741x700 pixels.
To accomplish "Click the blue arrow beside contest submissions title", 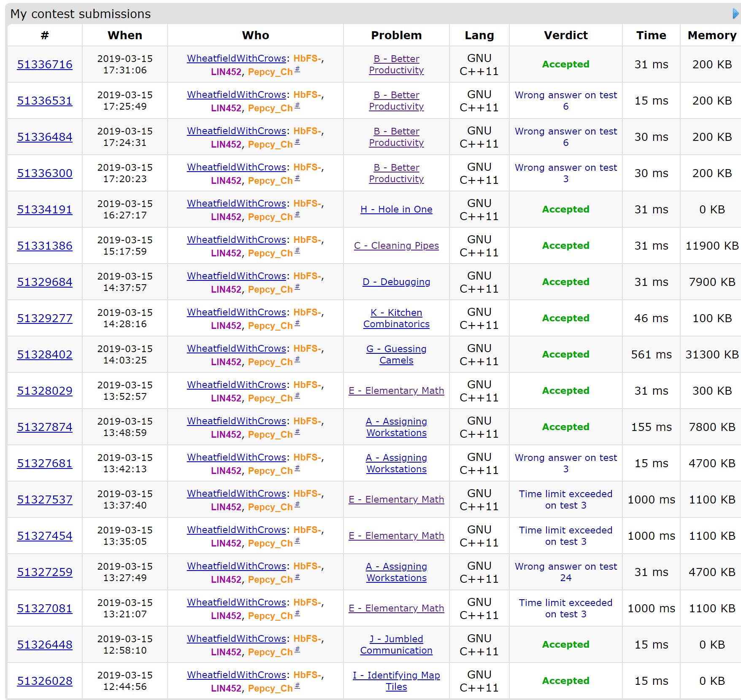I will [x=736, y=14].
